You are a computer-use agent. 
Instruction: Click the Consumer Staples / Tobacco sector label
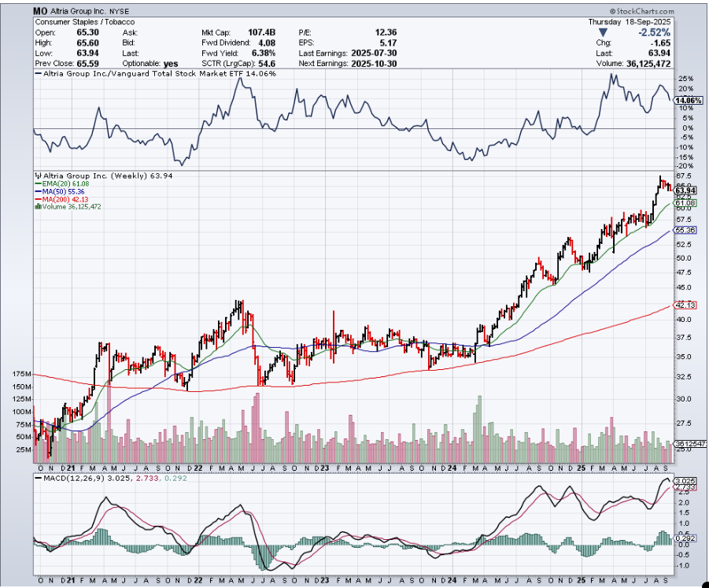pyautogui.click(x=84, y=22)
